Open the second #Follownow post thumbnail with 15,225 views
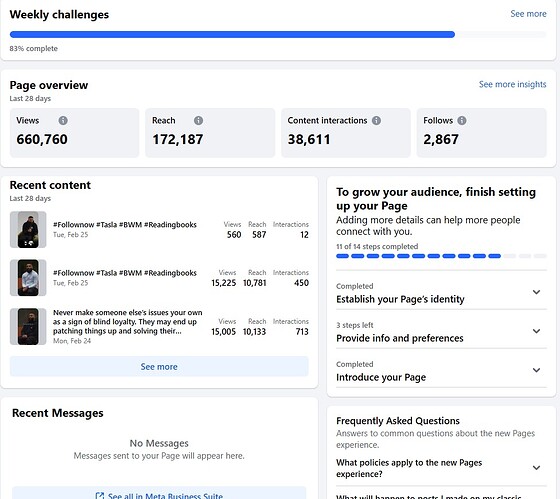Image resolution: width=560 pixels, height=499 pixels. (28, 278)
